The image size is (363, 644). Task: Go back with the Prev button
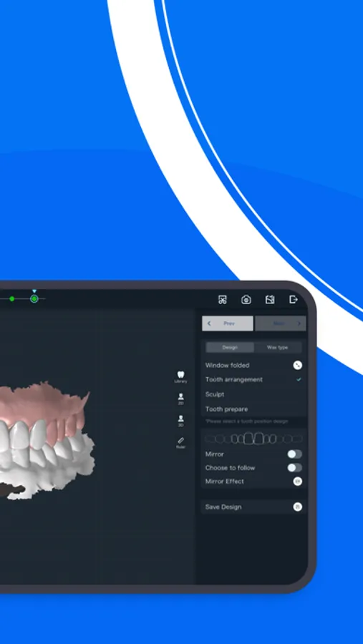coord(228,323)
